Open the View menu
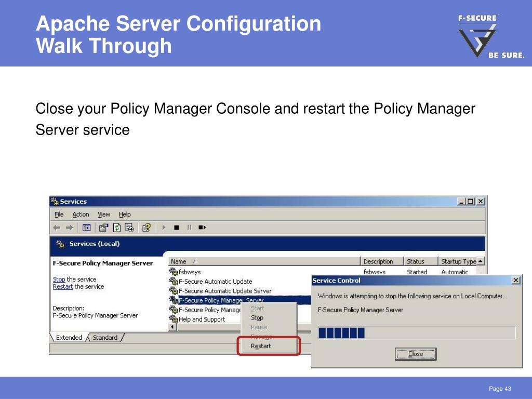Image resolution: width=532 pixels, height=399 pixels. pyautogui.click(x=104, y=215)
